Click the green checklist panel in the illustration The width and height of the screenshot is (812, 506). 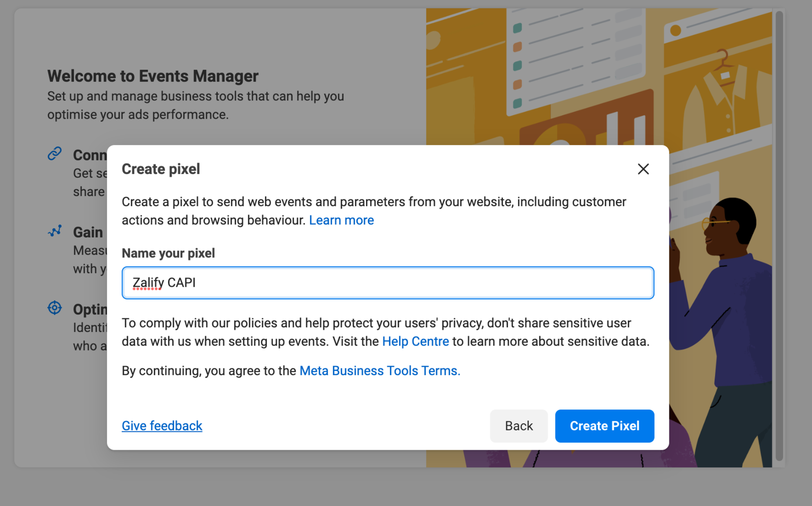coord(563,56)
